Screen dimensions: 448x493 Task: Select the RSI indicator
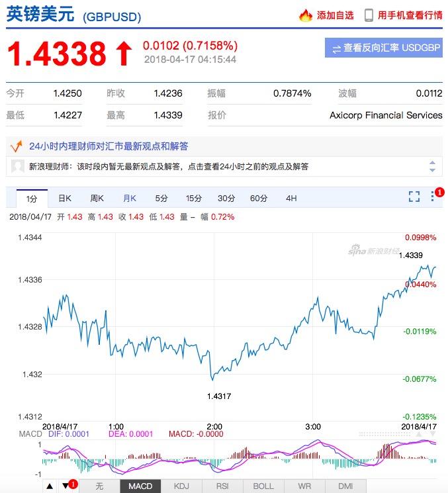[222, 486]
